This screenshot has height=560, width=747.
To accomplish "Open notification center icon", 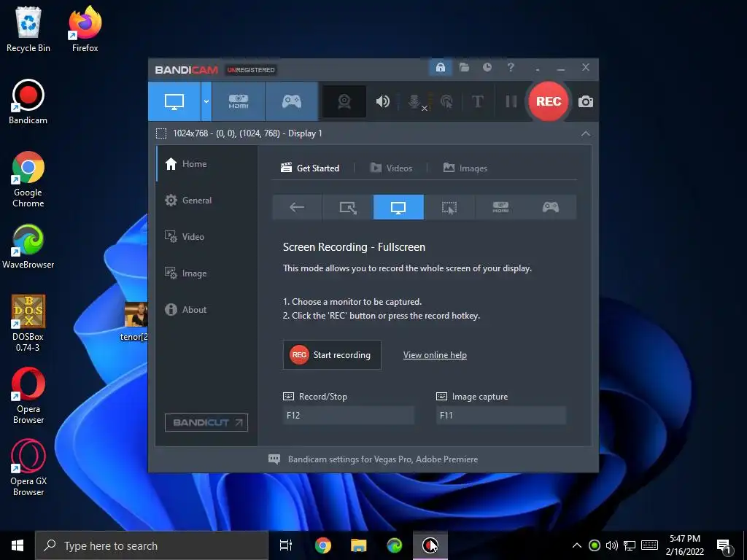I will [x=724, y=546].
